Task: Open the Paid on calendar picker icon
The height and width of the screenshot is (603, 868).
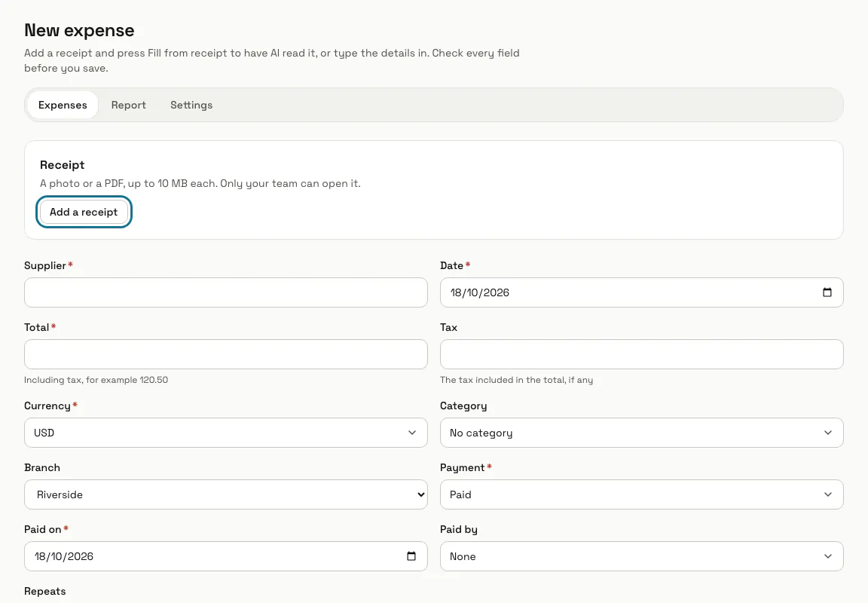Action: (x=411, y=556)
